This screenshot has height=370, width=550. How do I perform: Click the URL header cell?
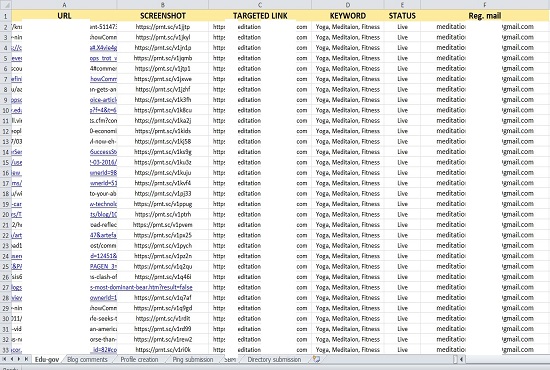[64, 16]
